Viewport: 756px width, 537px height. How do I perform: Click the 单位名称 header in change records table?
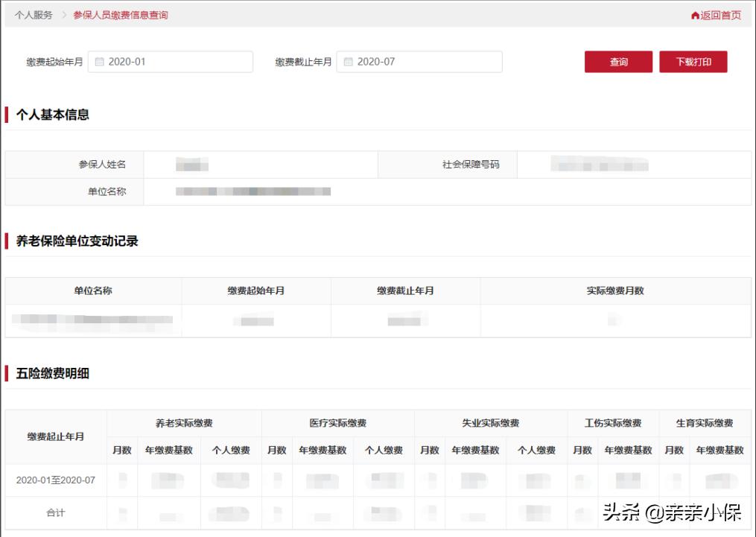point(92,291)
